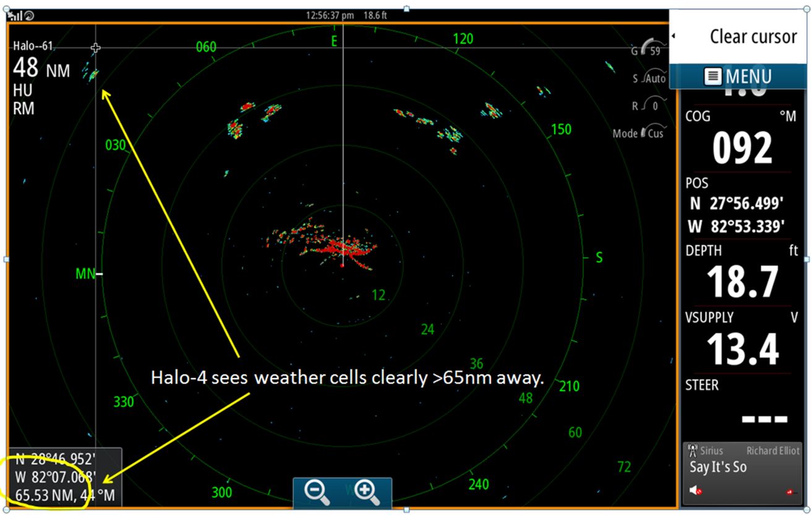The height and width of the screenshot is (516, 812).
Task: Click the 48 NM range readout
Action: coord(41,69)
